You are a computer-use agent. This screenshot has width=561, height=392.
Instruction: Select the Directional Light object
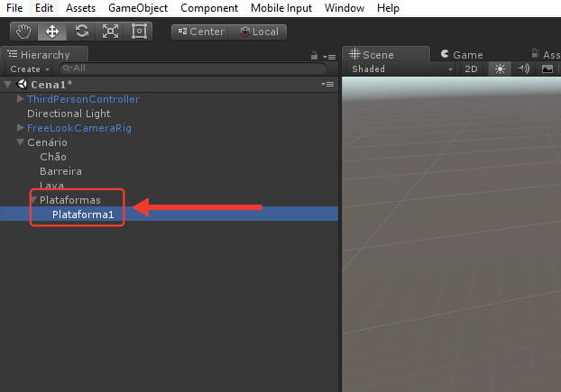[x=69, y=114]
